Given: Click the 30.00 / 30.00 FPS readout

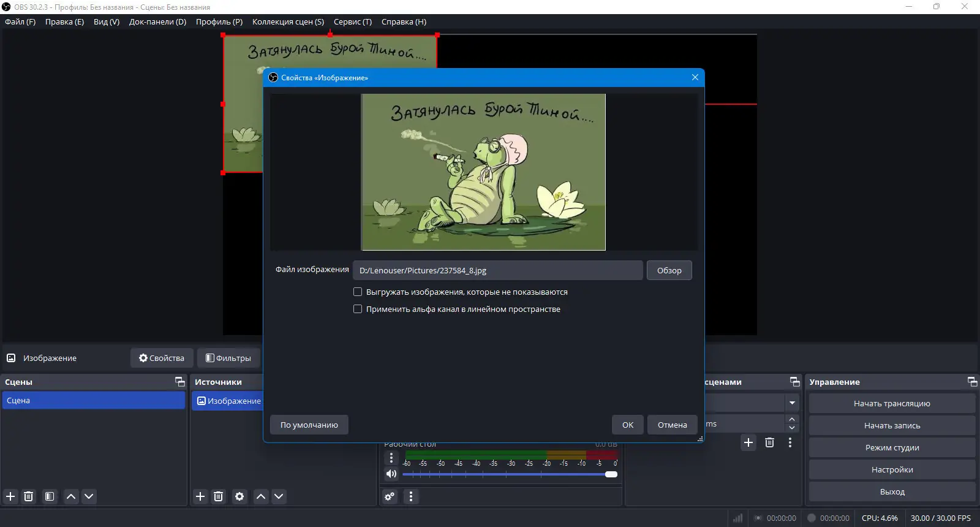Looking at the screenshot, I should click(941, 518).
